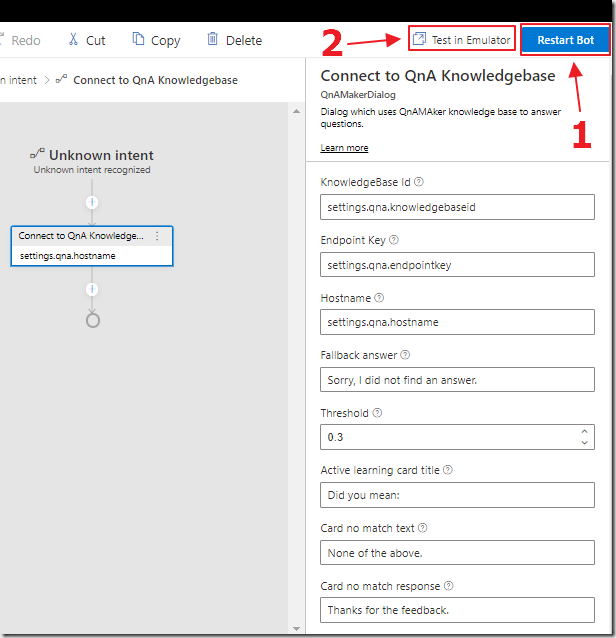The image size is (616, 638).
Task: Open the Active learning card title help icon
Action: (448, 470)
